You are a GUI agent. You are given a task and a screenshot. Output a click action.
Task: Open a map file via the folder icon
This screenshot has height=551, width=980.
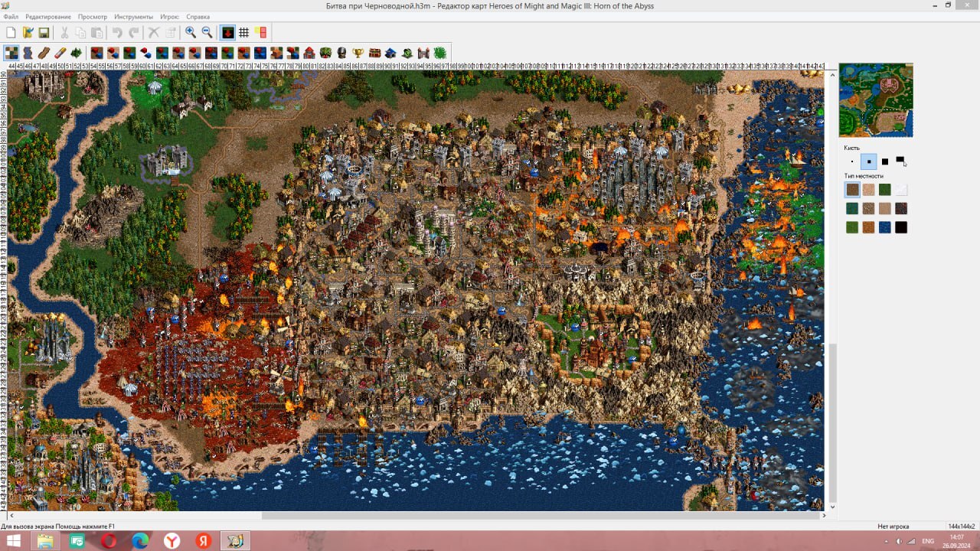(x=28, y=32)
